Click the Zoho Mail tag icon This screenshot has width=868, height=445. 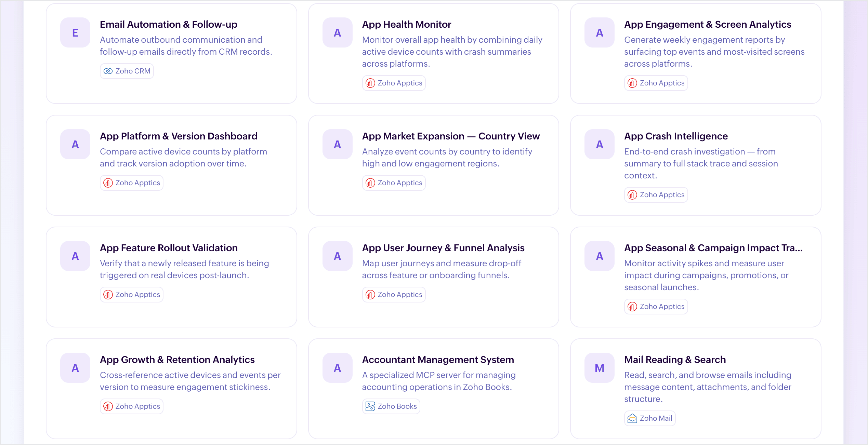click(x=632, y=418)
